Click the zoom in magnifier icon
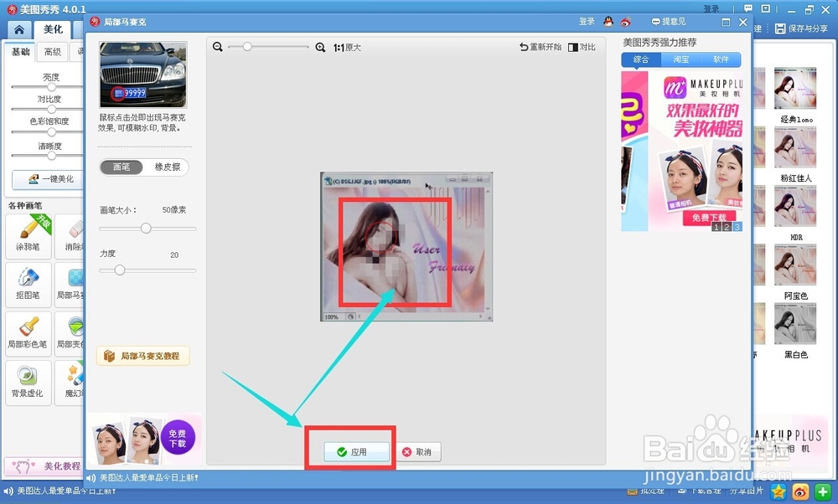Viewport: 838px width, 504px height. point(320,47)
